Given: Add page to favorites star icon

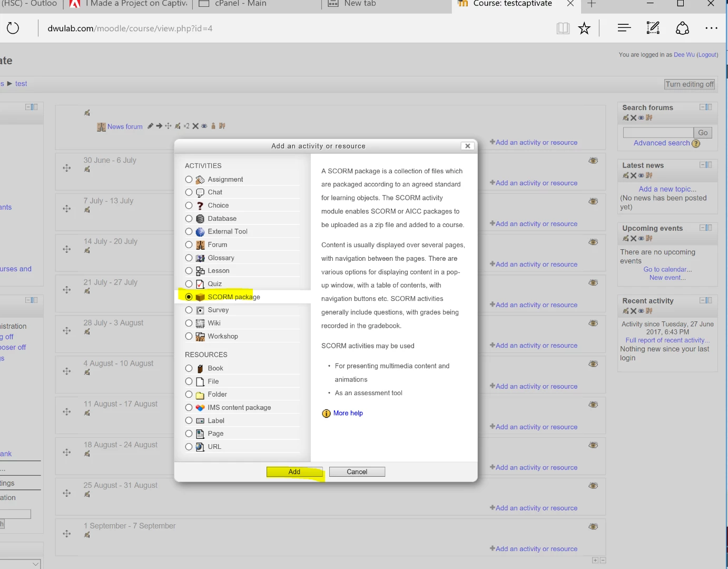Looking at the screenshot, I should (584, 28).
